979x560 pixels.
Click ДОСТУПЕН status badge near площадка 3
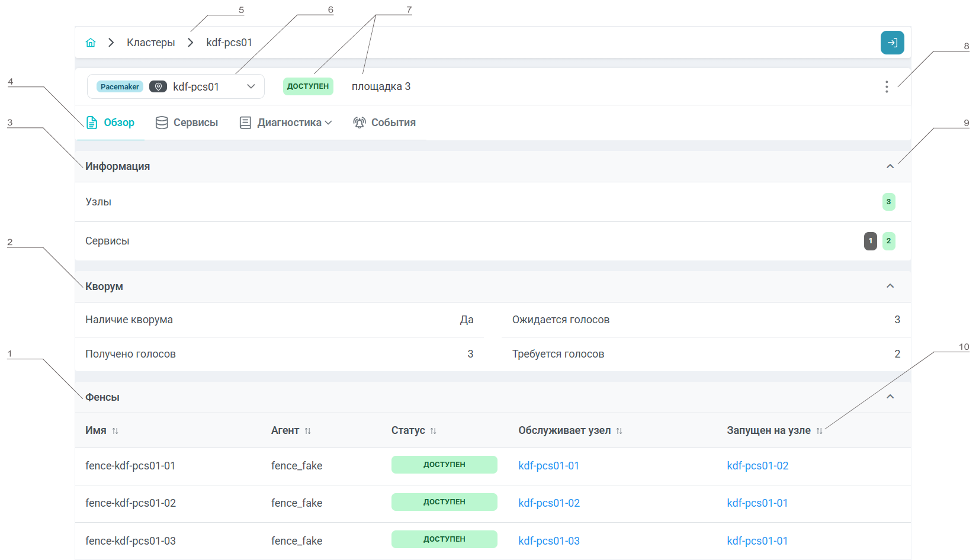[308, 86]
